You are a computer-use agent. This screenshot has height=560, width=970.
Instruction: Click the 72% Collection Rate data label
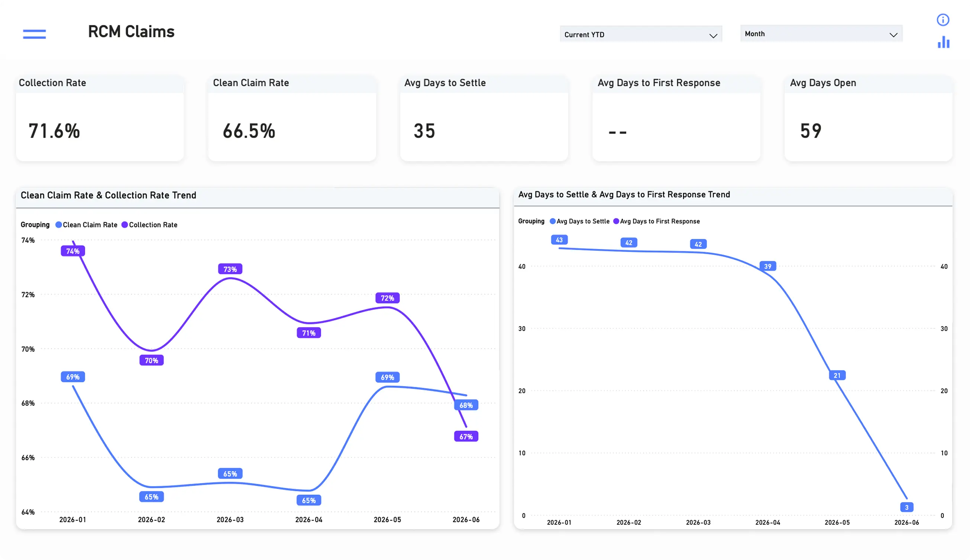click(387, 298)
